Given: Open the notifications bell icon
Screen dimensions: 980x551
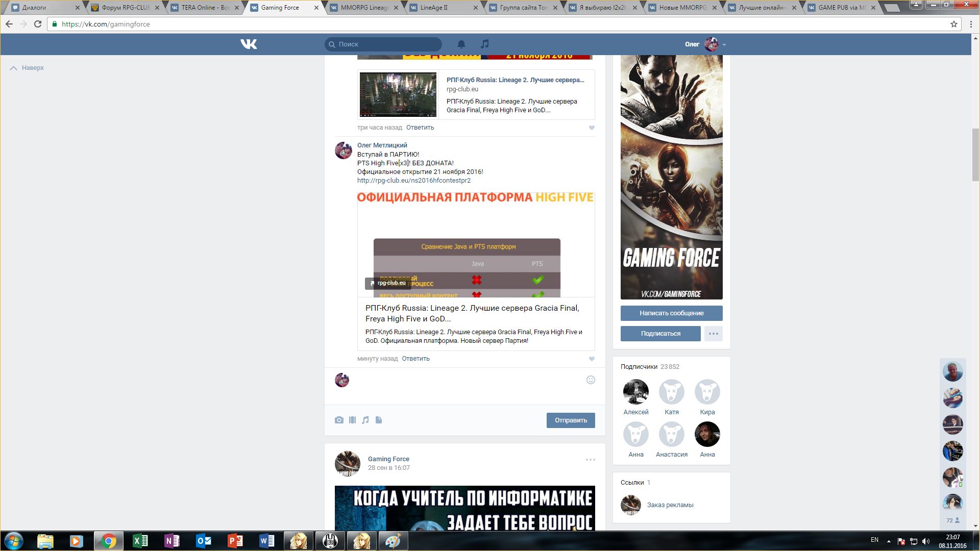Looking at the screenshot, I should (461, 44).
